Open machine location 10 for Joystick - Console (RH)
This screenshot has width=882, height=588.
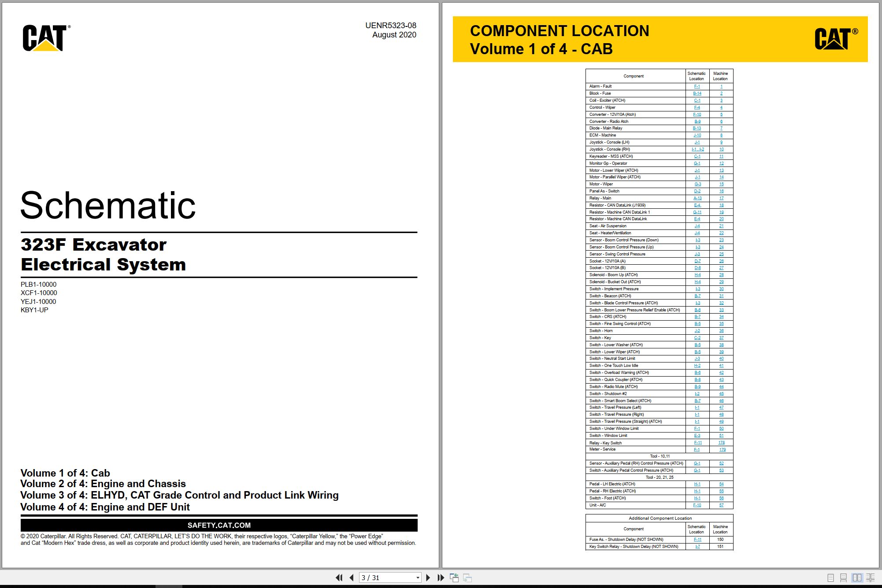(721, 149)
